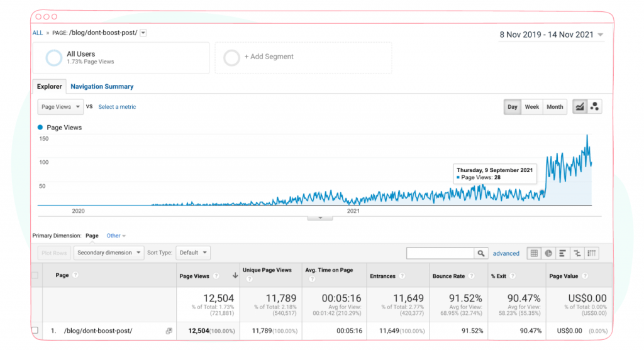Screen dimensions: 644x350
Task: Click the ALL breadcrumb link
Action: 37,33
